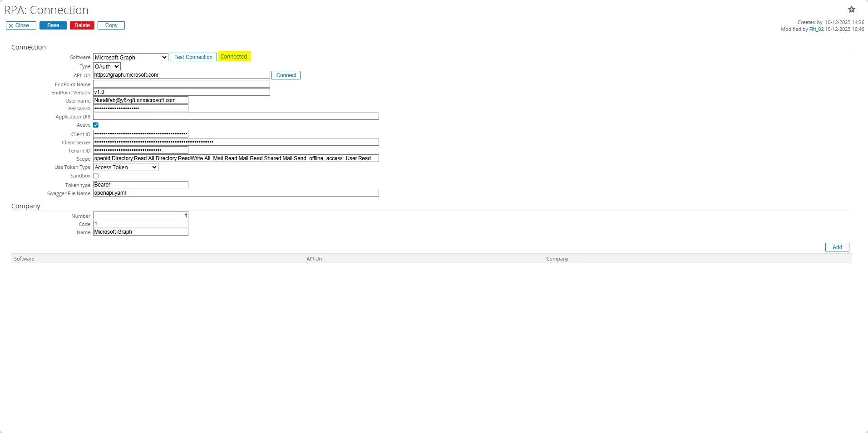Click the Test Connection button
Viewport: 868px width, 433px height.
pyautogui.click(x=193, y=57)
